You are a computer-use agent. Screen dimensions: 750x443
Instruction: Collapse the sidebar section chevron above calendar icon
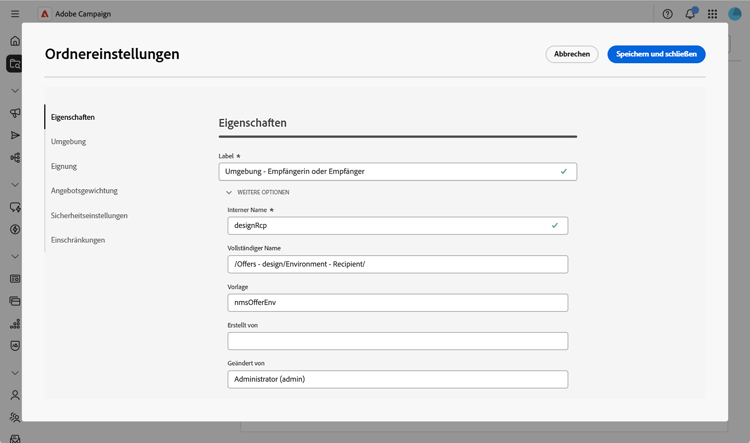tap(15, 256)
